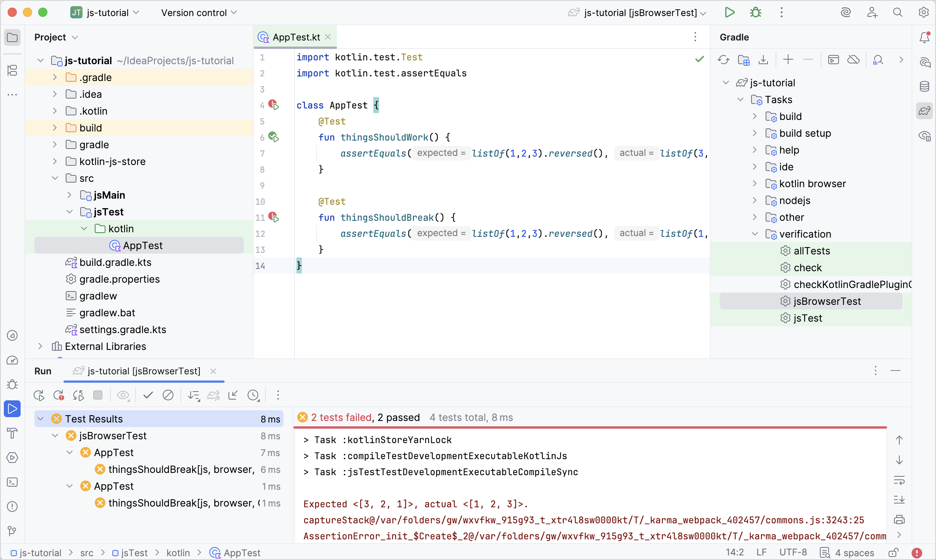Jump to previous failed test arrow
This screenshot has height=560, width=936.
coord(899,440)
